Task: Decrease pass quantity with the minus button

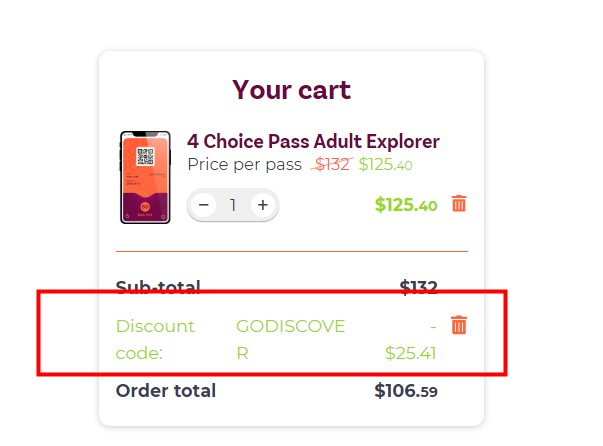Action: pos(203,205)
